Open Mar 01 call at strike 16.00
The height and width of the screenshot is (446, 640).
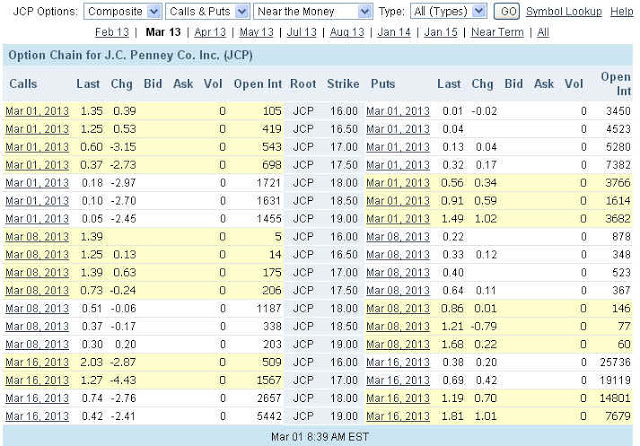[x=37, y=111]
